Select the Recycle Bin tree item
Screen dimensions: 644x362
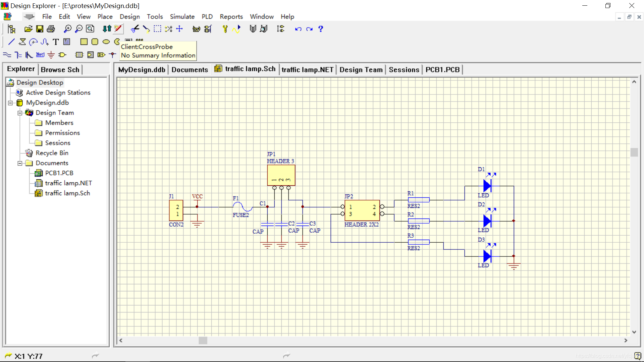tap(52, 153)
